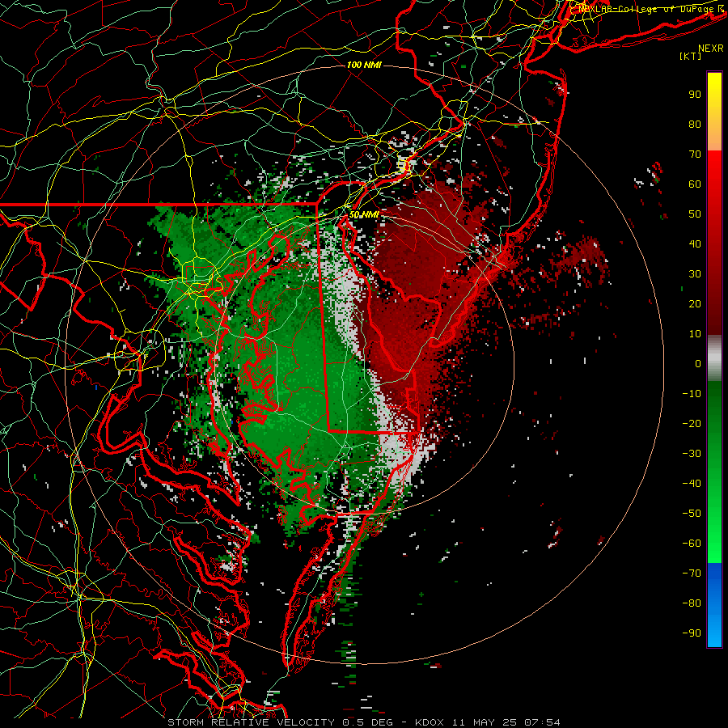Click the 100 NMI range ring label
The width and height of the screenshot is (728, 728).
364,65
